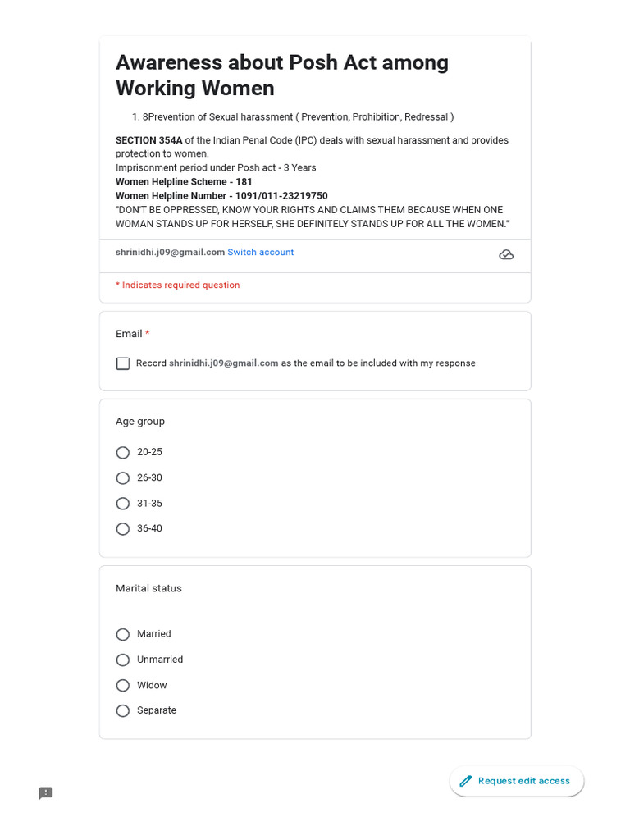Click the form title heading
Screen dimensions: 630x840
281,75
